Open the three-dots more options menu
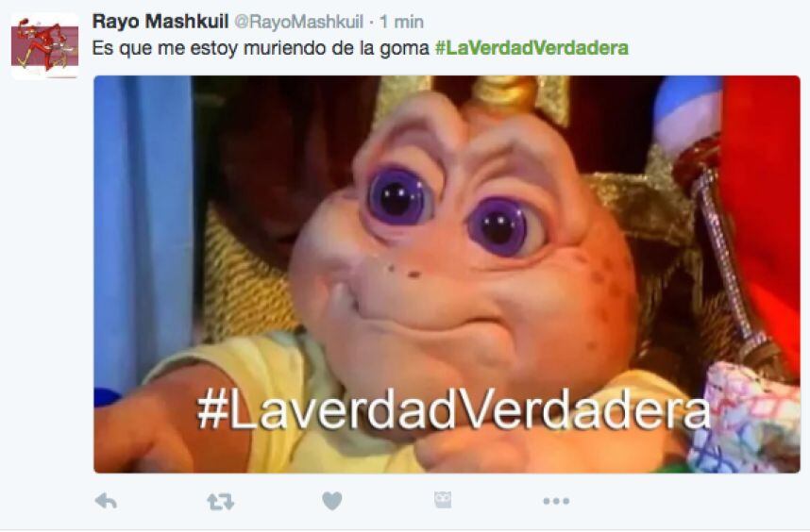 click(x=556, y=501)
